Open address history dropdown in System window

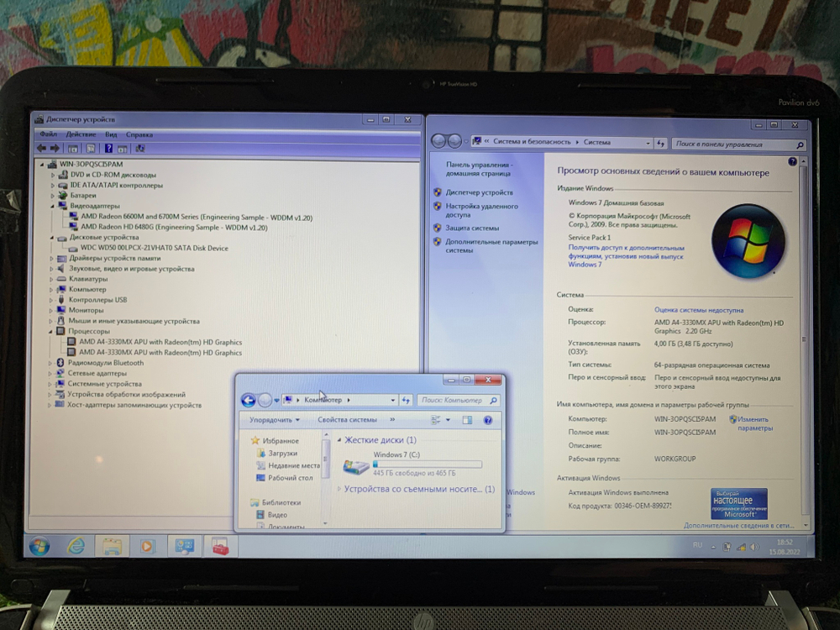pos(648,143)
